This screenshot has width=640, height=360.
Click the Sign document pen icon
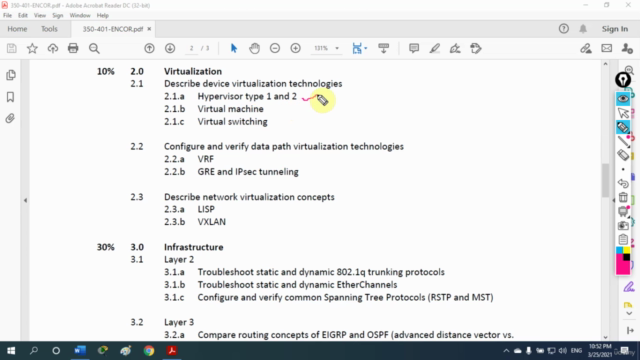coord(455,49)
